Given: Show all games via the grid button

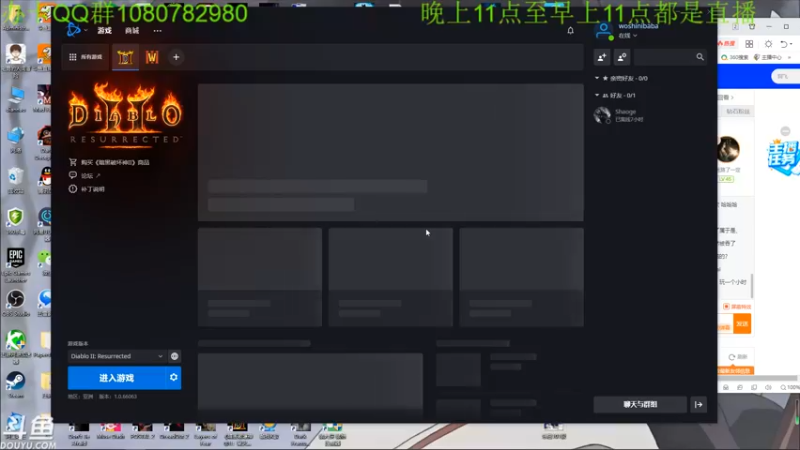Looking at the screenshot, I should click(85, 57).
